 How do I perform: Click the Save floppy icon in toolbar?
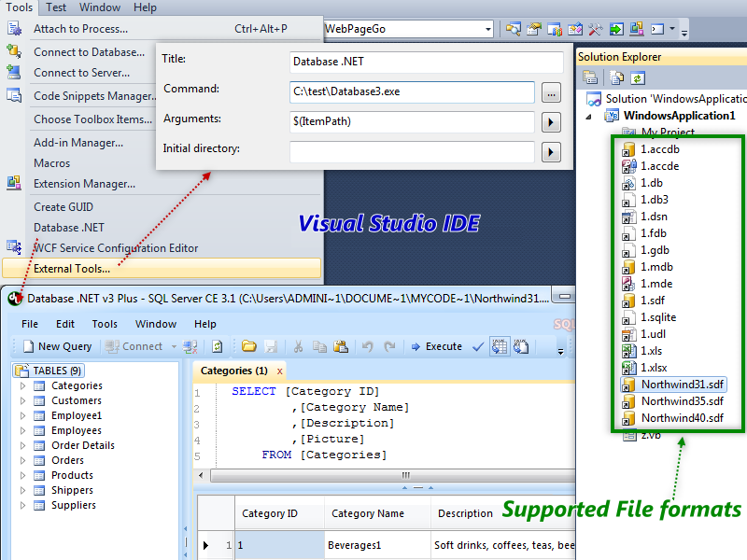271,346
